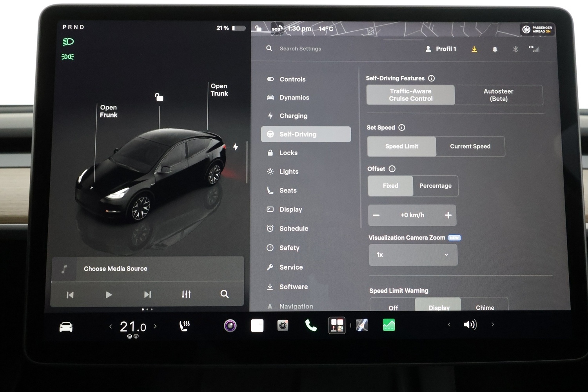Select Traffic-Aware Cruise Control
Screen dimensions: 588x392
(x=411, y=95)
